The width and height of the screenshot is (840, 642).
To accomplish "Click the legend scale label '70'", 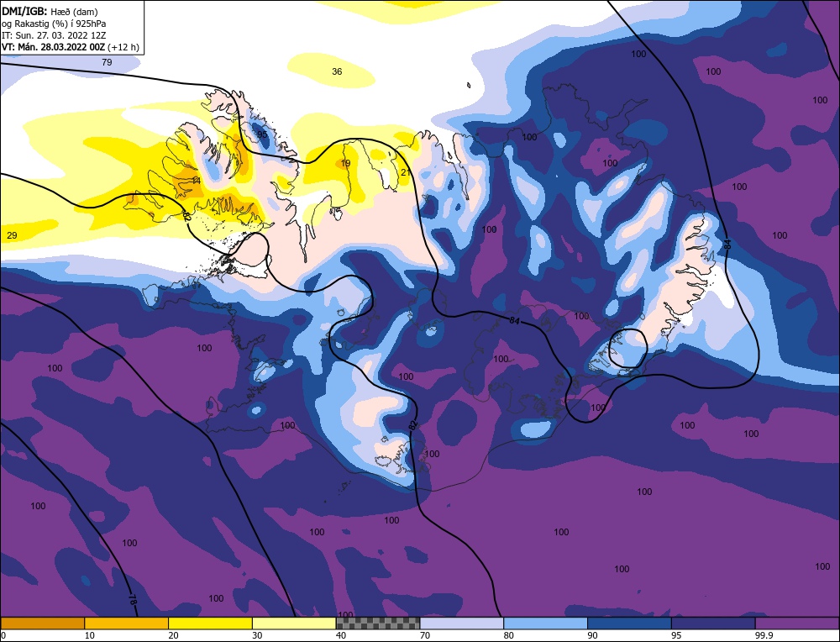I will click(425, 635).
